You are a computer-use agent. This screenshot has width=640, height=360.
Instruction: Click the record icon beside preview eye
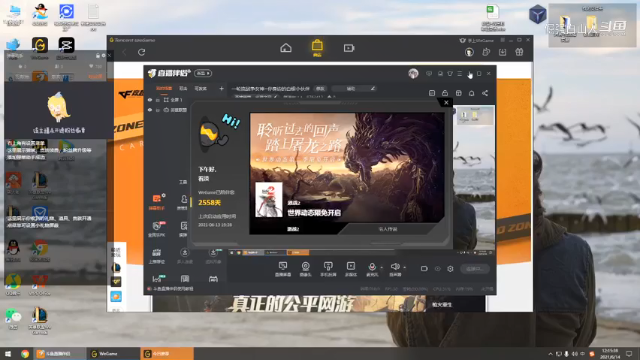pos(424,269)
